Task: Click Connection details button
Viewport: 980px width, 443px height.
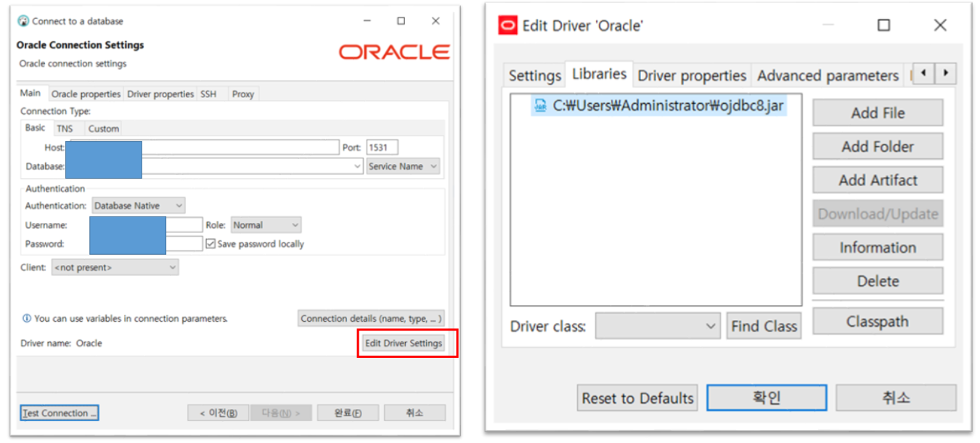Action: point(371,319)
